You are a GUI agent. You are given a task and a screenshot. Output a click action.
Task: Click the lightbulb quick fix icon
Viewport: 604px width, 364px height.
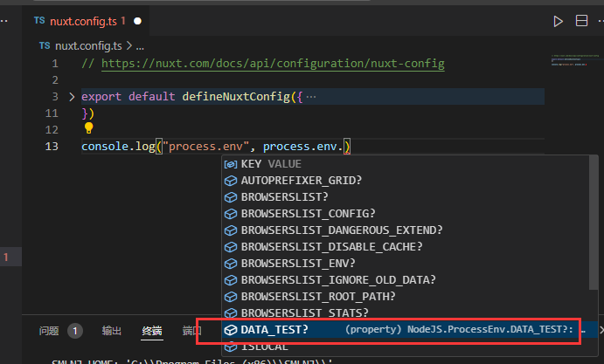coord(88,128)
